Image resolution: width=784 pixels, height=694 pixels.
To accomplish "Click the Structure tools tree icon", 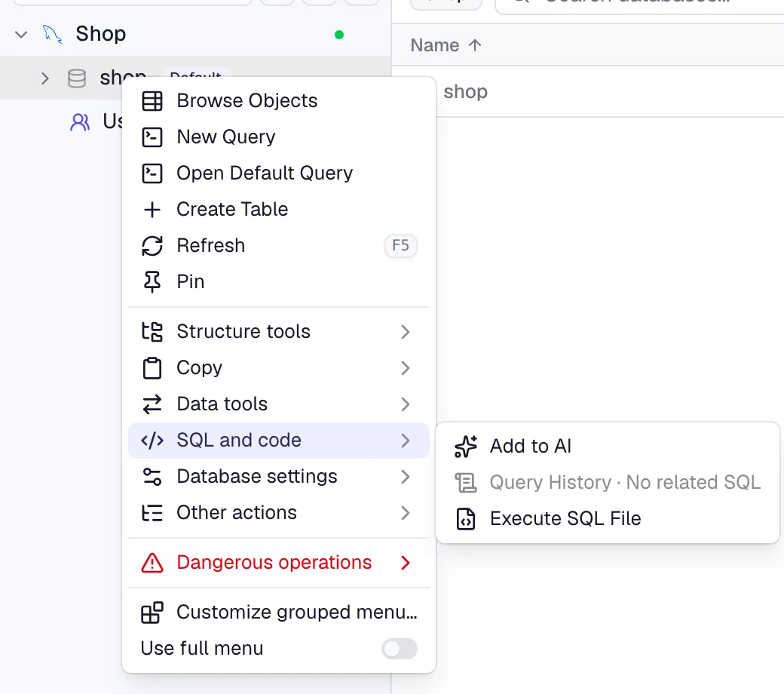I will (x=152, y=332).
